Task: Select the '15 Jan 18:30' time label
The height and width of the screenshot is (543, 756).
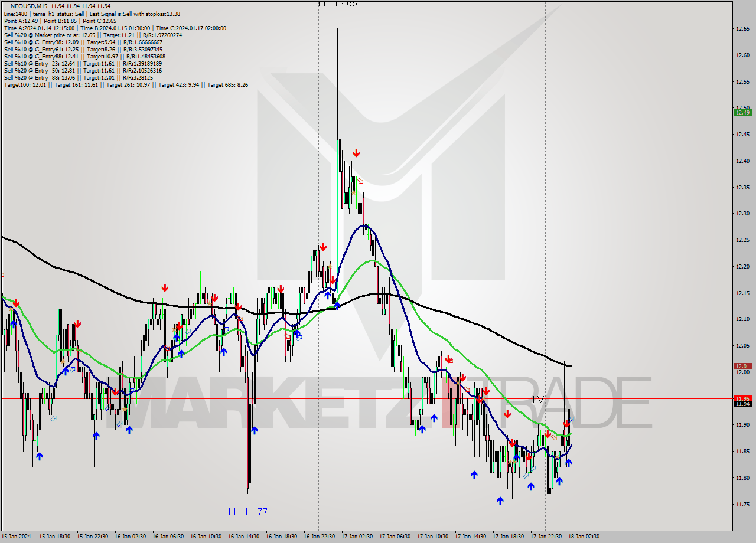Action: coord(54,536)
